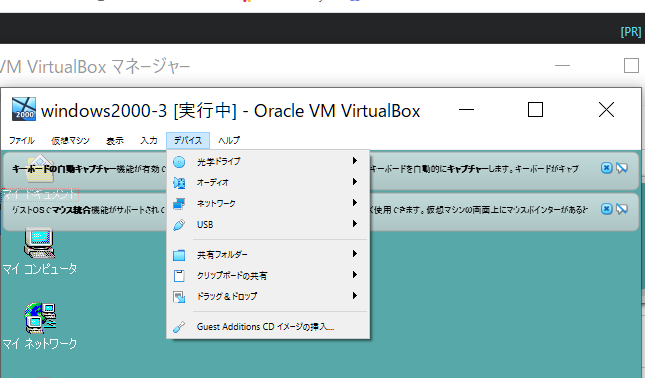645x378 pixels.
Task: Dismiss the mouse integration notification
Action: tap(606, 209)
